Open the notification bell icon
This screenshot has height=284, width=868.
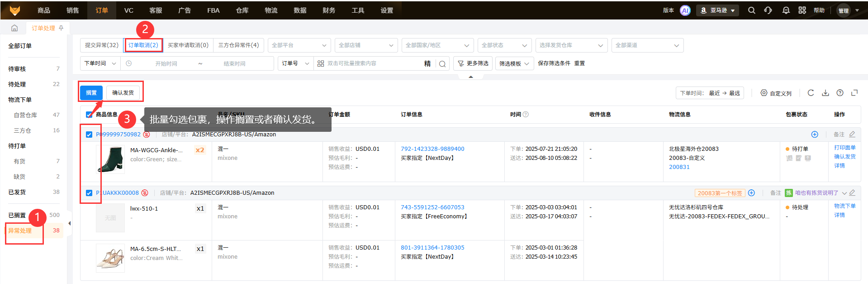point(786,10)
